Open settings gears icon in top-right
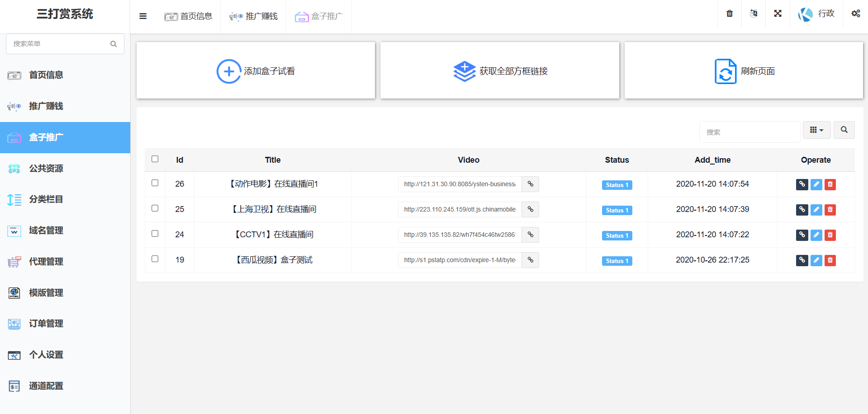Image resolution: width=868 pixels, height=414 pixels. click(x=855, y=14)
